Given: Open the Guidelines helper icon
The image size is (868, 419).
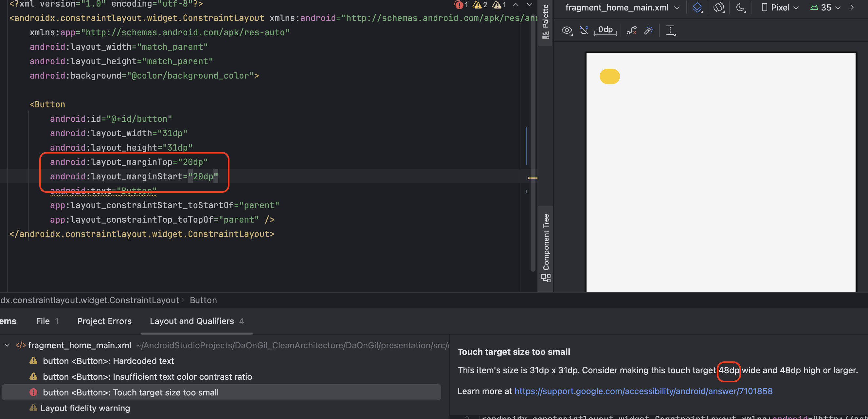Looking at the screenshot, I should (x=671, y=30).
